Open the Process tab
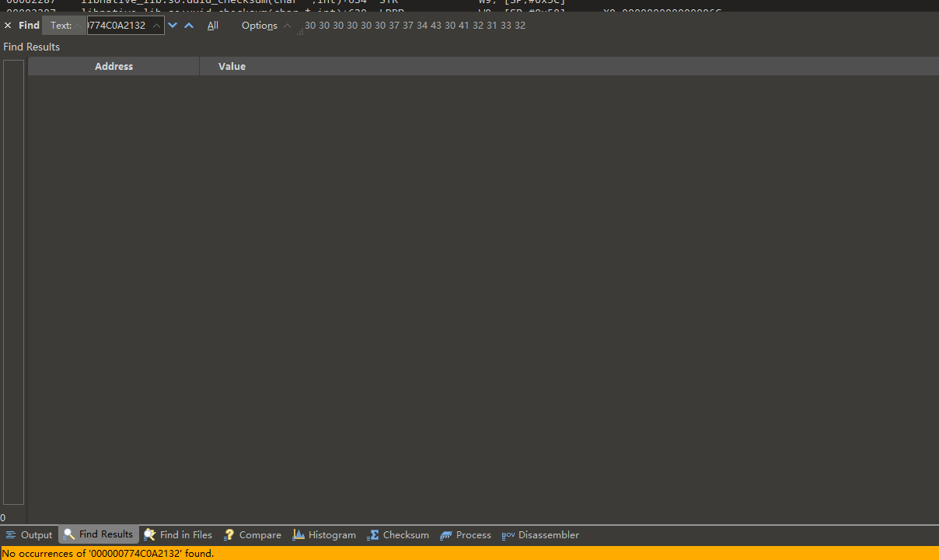The height and width of the screenshot is (560, 939). (466, 535)
